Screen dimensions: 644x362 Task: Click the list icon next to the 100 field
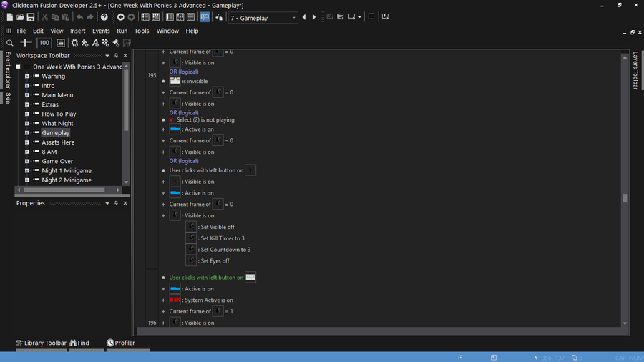(x=61, y=43)
